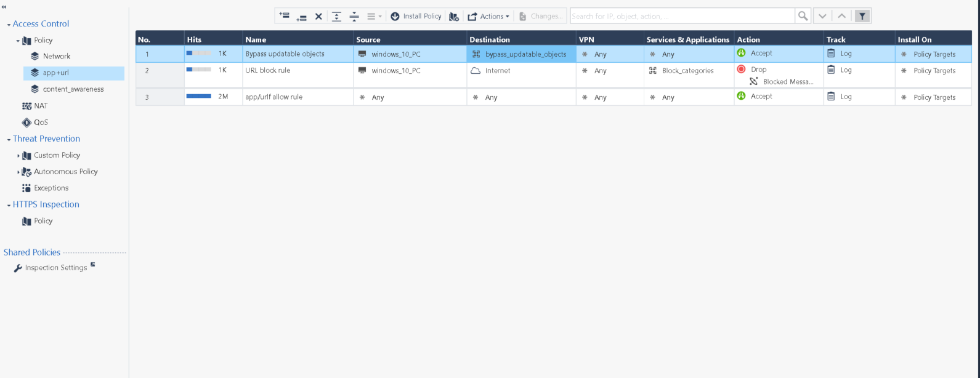The height and width of the screenshot is (378, 980).
Task: Click the Changes button
Action: click(x=541, y=17)
